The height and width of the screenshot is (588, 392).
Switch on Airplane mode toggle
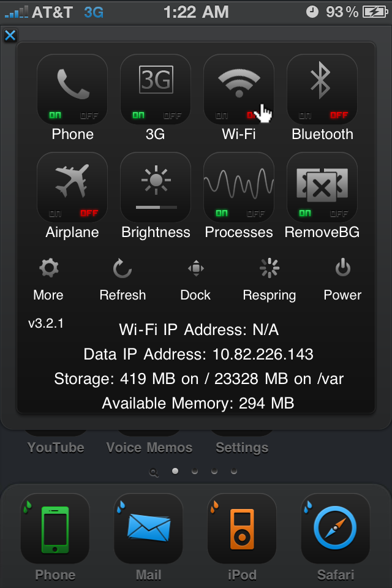(72, 187)
